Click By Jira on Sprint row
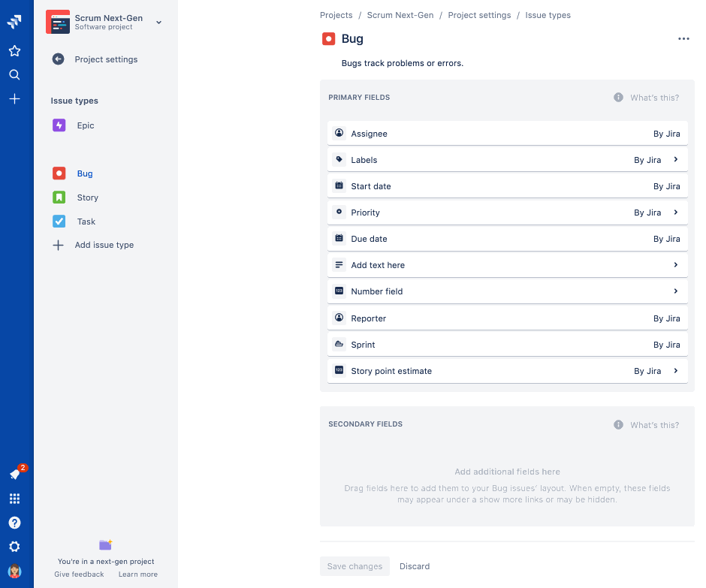 click(x=667, y=345)
